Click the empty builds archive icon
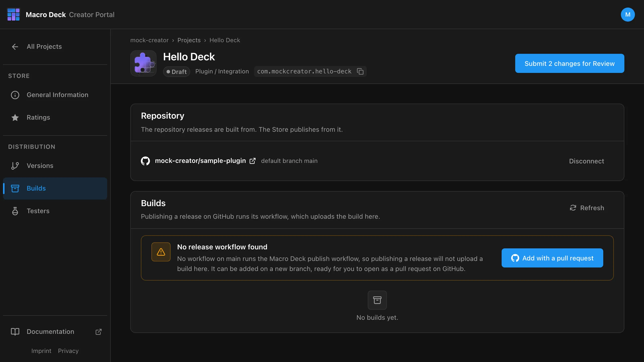Screen dimensions: 644x362 click(377, 300)
